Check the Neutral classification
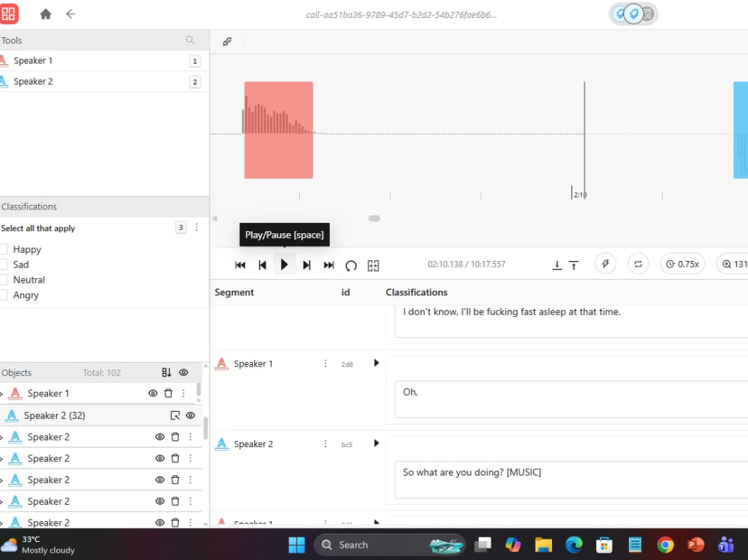The image size is (748, 560). click(4, 280)
